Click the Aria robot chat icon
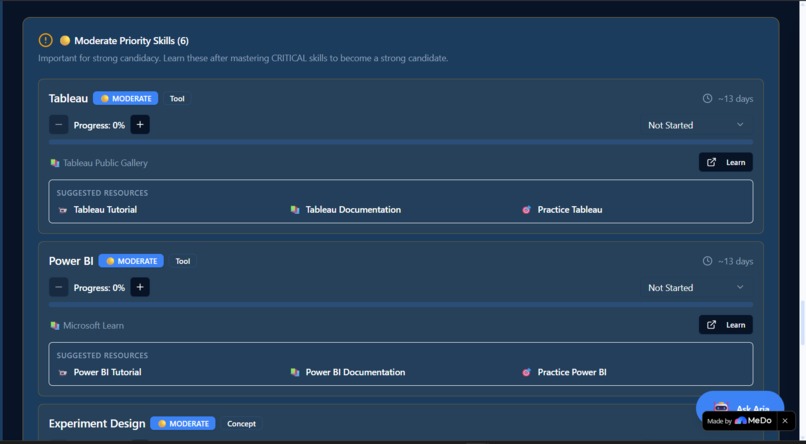This screenshot has height=444, width=806. pyautogui.click(x=721, y=408)
